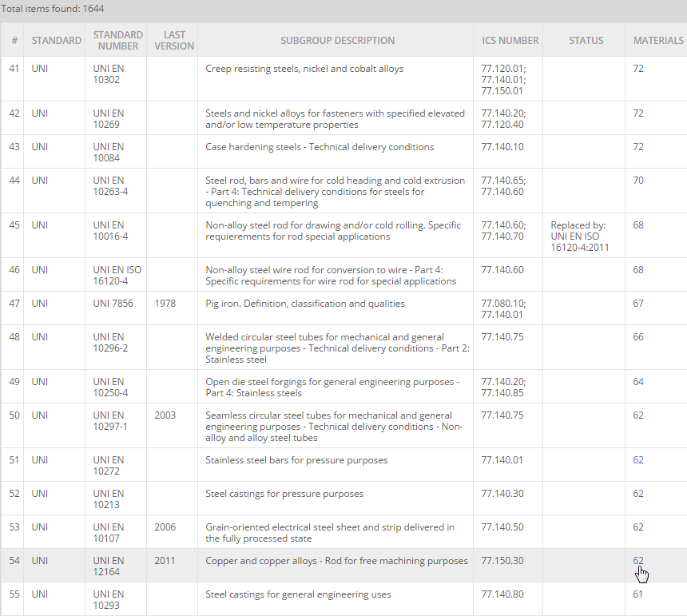Open materials link 72 for UNI EN 10302

click(637, 69)
